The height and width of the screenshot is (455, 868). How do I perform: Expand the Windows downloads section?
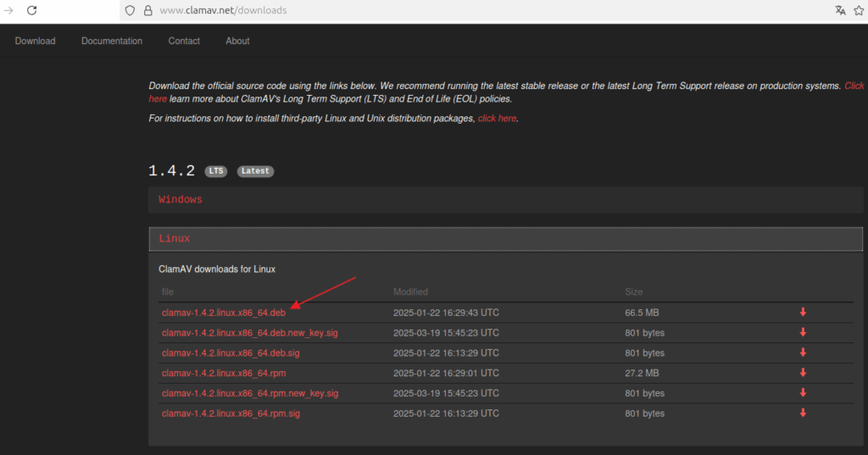[181, 200]
